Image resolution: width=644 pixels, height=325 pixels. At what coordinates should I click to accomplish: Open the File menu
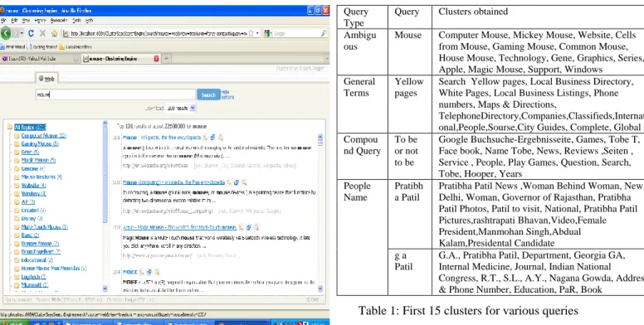click(x=3, y=20)
